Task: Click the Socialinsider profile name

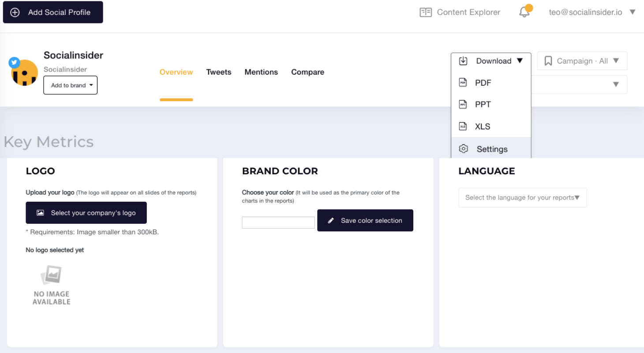Action: [73, 55]
